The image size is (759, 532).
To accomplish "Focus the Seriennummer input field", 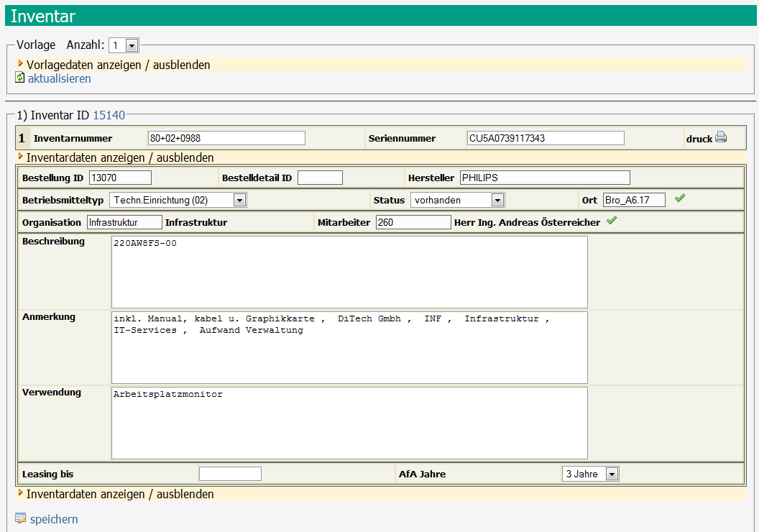I will point(544,138).
